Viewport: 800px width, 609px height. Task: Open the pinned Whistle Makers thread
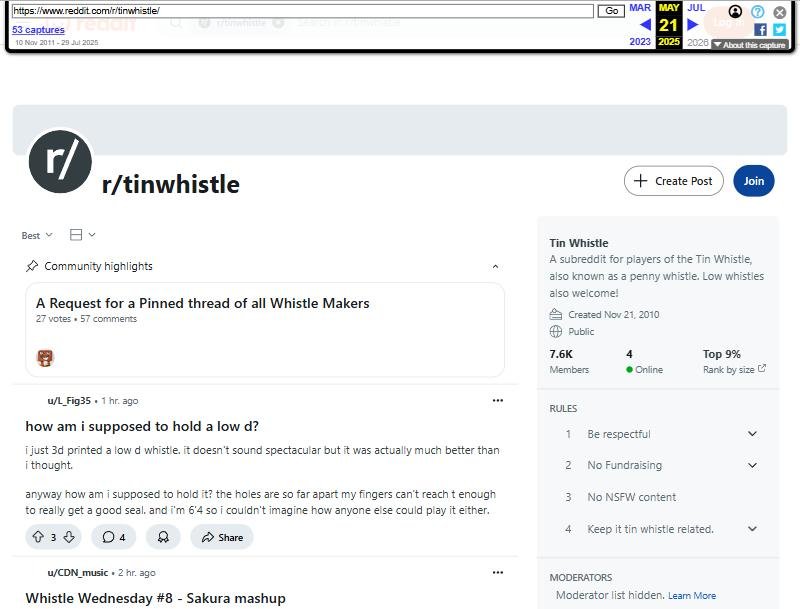[203, 303]
